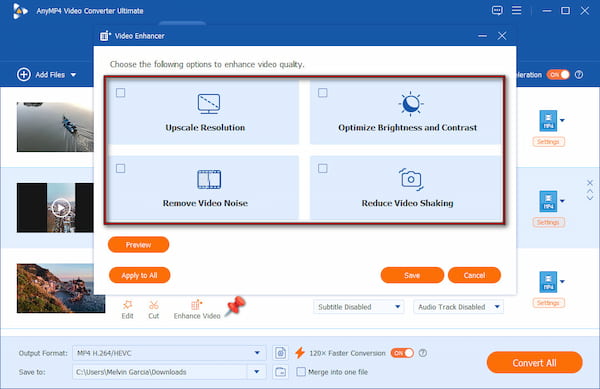The image size is (600, 389).
Task: Toggle Merge into one file checkbox
Action: coord(301,372)
